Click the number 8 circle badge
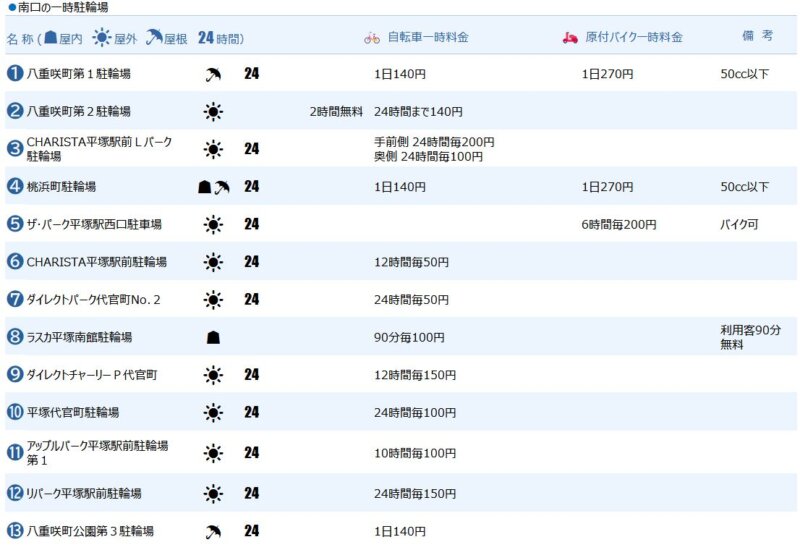The height and width of the screenshot is (550, 800). [15, 337]
